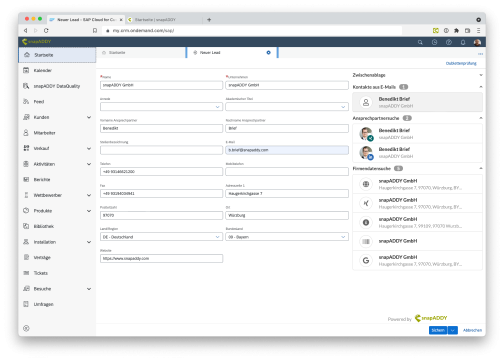Collapse the Ansprechpartnersuche section
This screenshot has height=360, width=504.
tap(481, 118)
